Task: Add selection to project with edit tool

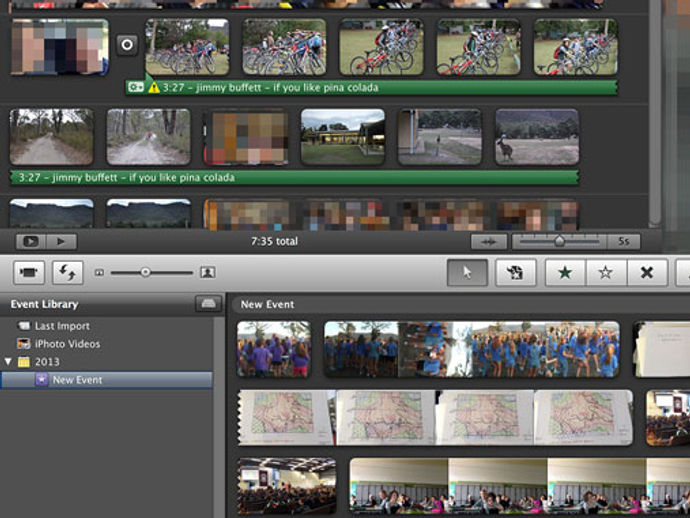Action: 515,272
